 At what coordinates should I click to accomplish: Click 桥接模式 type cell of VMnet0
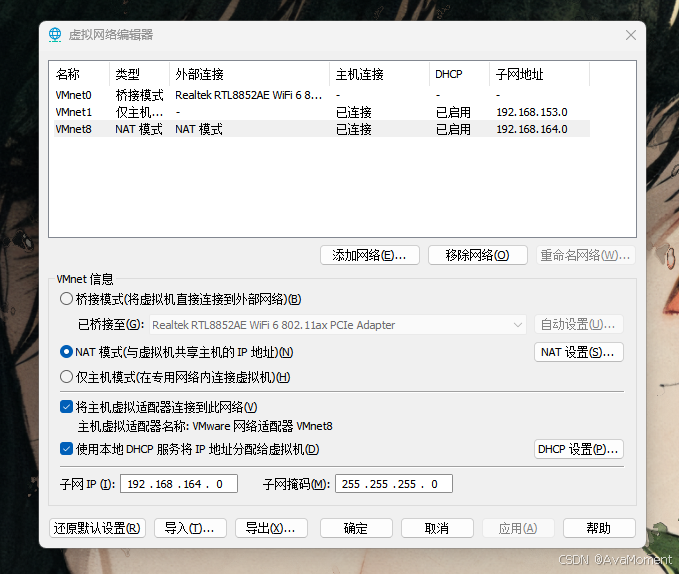(139, 95)
